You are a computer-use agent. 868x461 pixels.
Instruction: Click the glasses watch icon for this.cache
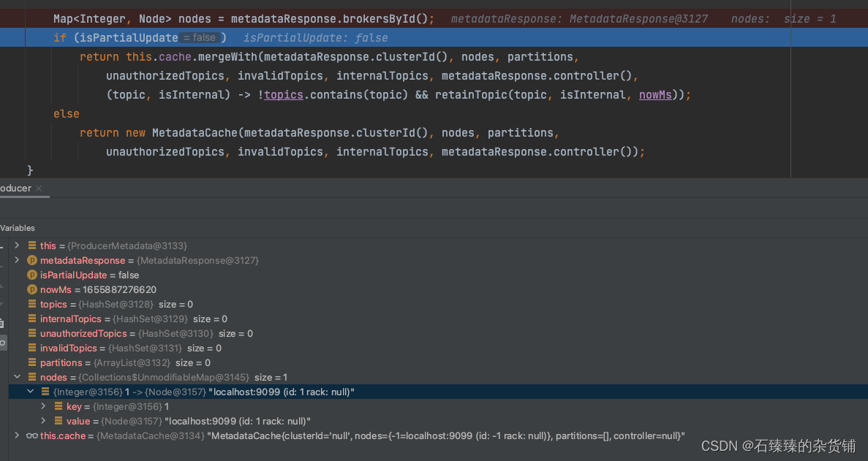pos(32,435)
